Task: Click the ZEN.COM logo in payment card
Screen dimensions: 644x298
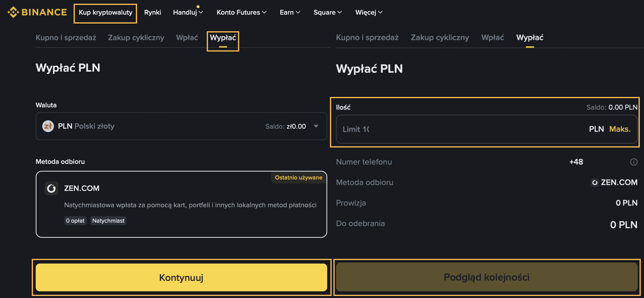Action: pos(51,188)
